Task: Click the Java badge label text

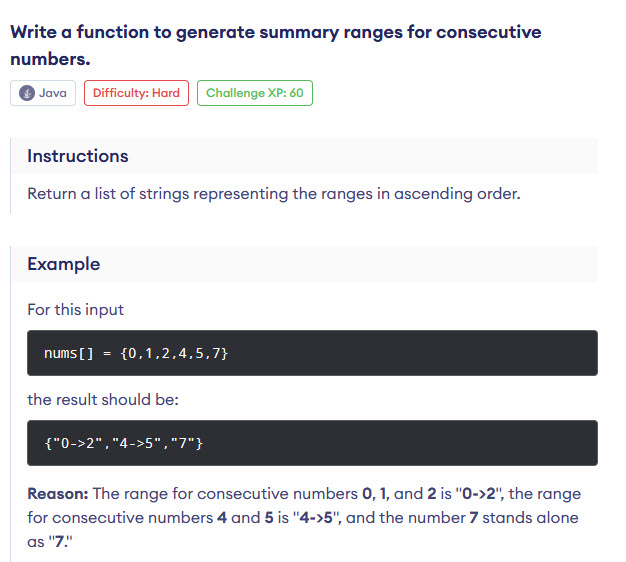Action: (x=52, y=93)
